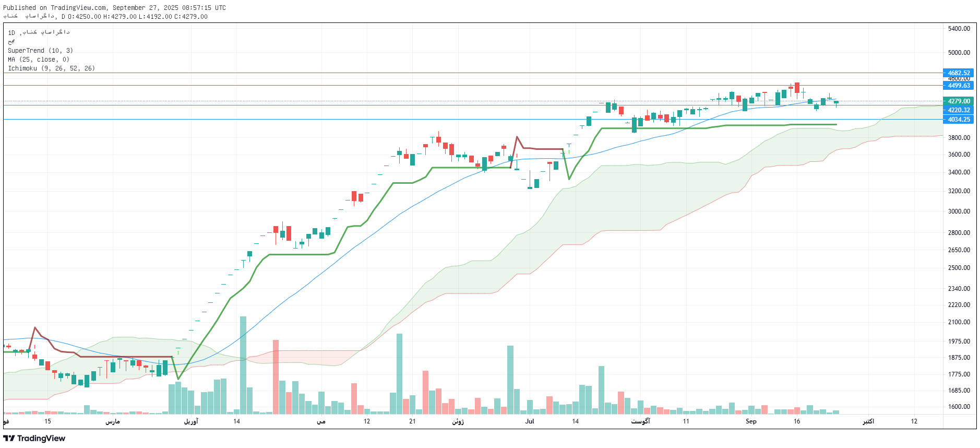This screenshot has width=980, height=448.
Task: Click the 4220.32 price label on axis
Action: click(x=958, y=110)
